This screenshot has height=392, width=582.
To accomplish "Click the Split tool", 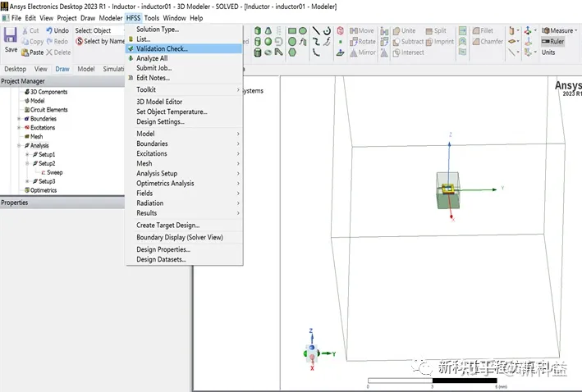I will [x=436, y=30].
